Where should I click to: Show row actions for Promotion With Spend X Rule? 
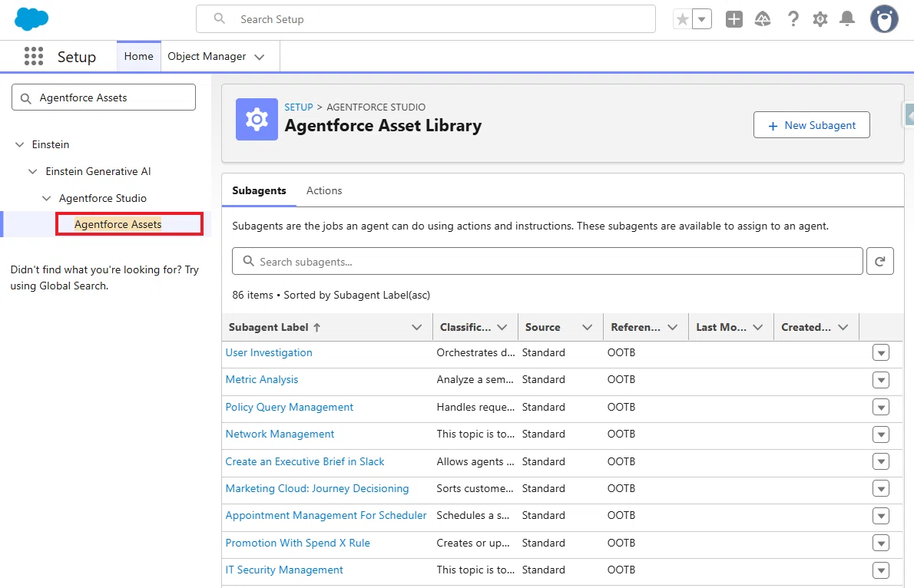tap(881, 543)
